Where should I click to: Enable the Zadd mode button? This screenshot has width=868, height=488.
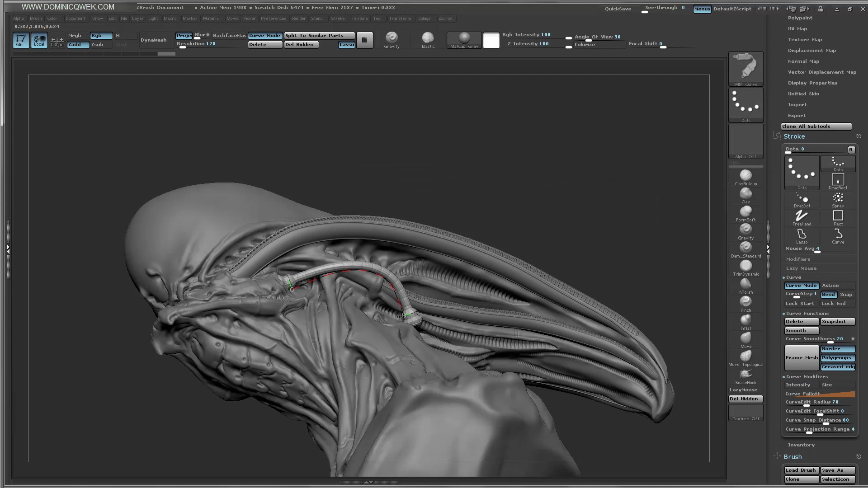[x=78, y=45]
